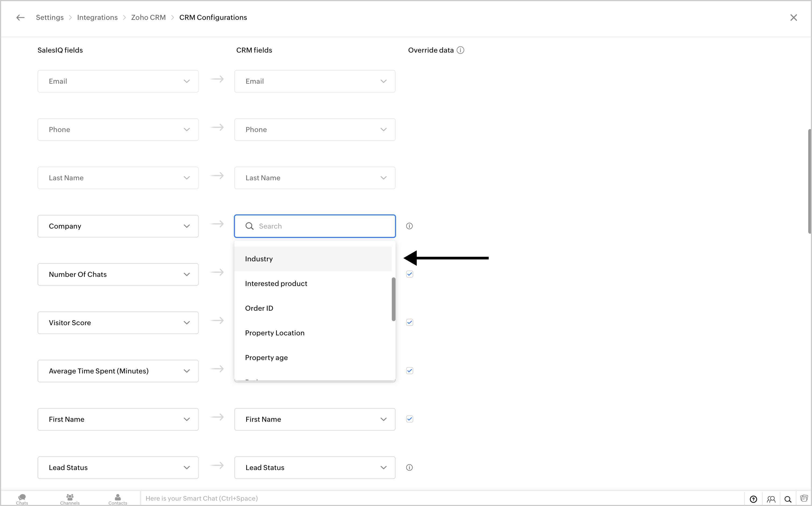The image size is (812, 506).
Task: Navigate to Zoho CRM breadcrumb
Action: pyautogui.click(x=148, y=17)
